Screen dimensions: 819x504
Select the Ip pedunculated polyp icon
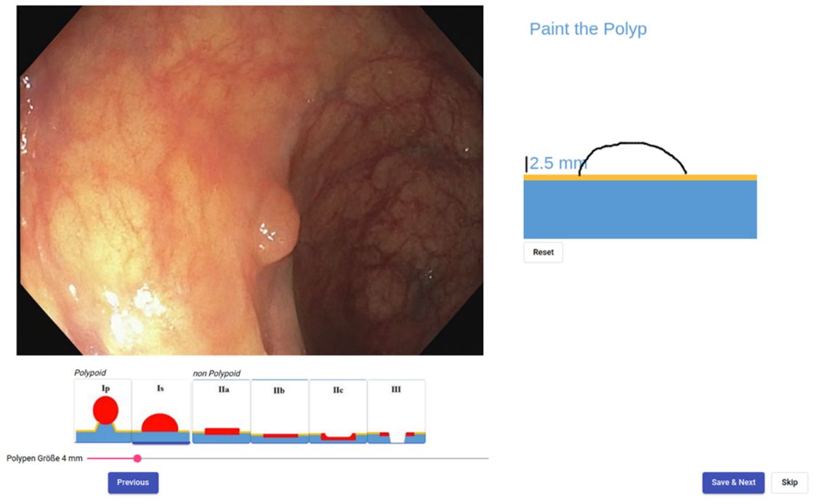coord(103,411)
